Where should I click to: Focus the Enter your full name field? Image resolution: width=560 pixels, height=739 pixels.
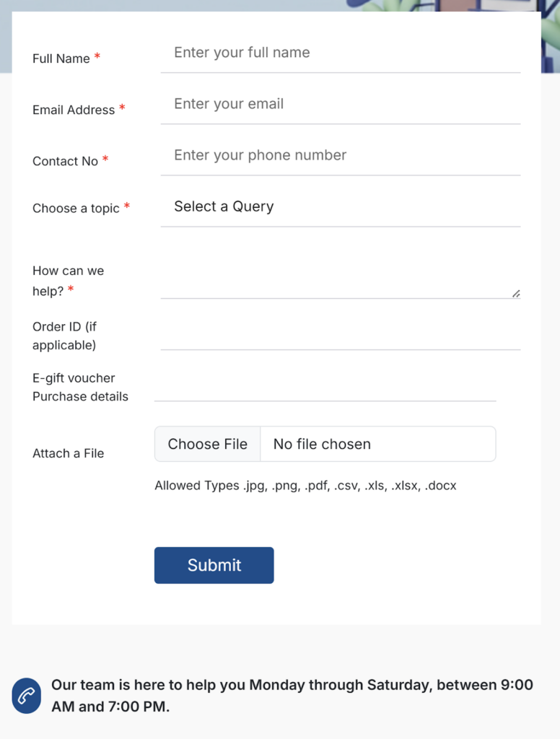coord(340,53)
